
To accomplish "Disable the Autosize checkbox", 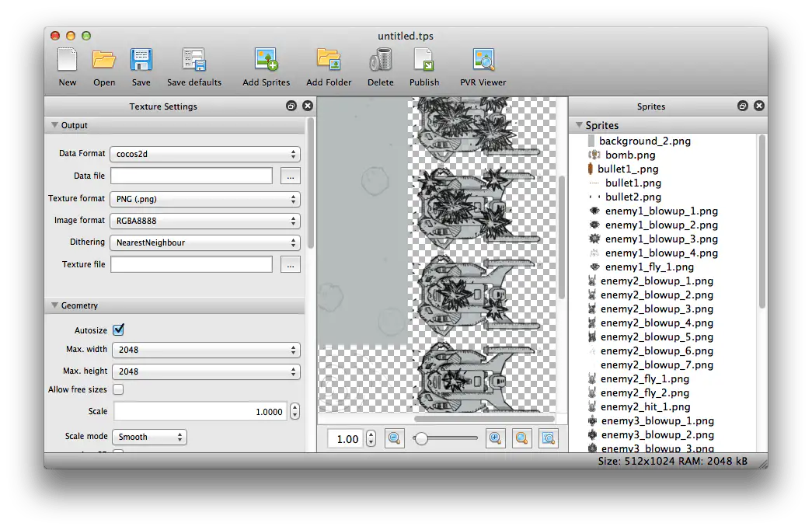I will tap(119, 330).
